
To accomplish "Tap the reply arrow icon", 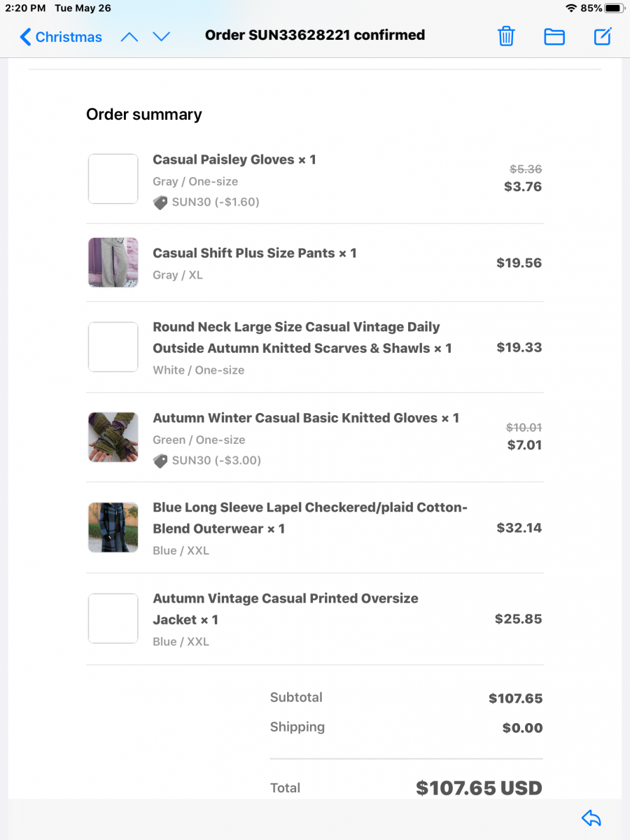I will click(x=591, y=818).
